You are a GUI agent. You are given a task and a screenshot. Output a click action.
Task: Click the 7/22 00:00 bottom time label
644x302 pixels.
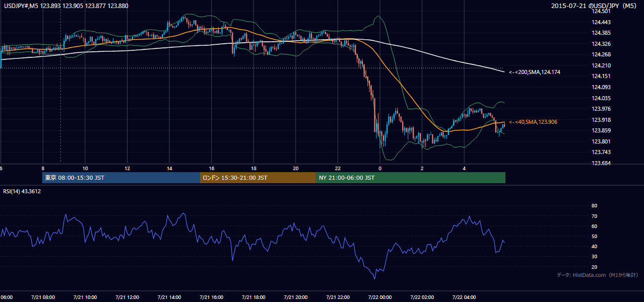[x=380, y=297]
